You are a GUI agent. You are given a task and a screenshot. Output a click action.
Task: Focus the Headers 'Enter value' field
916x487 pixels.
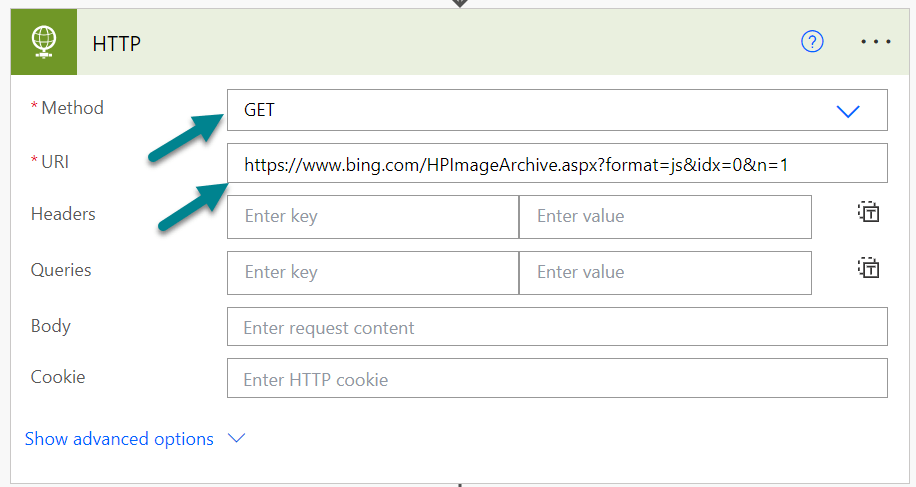click(664, 216)
